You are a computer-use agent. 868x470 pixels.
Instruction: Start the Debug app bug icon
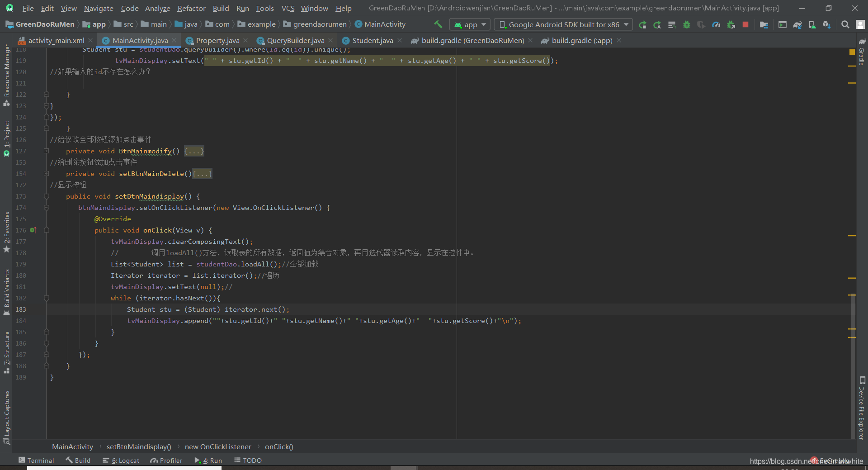point(687,24)
